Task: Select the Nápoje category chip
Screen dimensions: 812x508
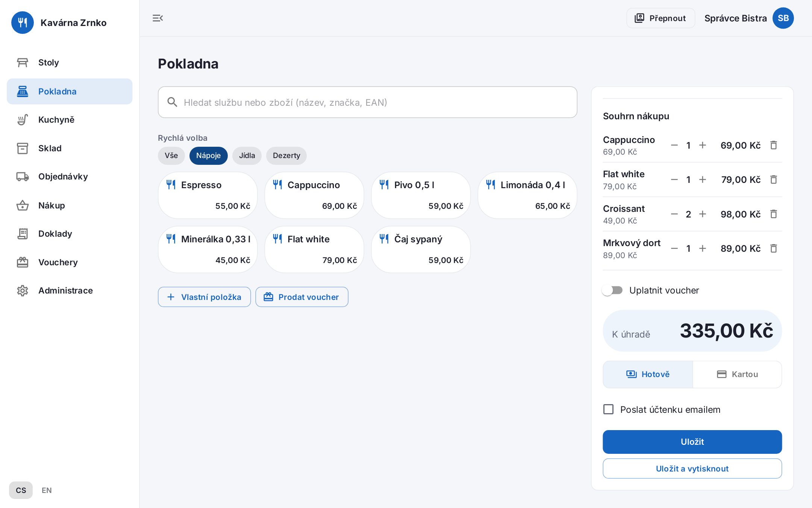Action: (208, 155)
